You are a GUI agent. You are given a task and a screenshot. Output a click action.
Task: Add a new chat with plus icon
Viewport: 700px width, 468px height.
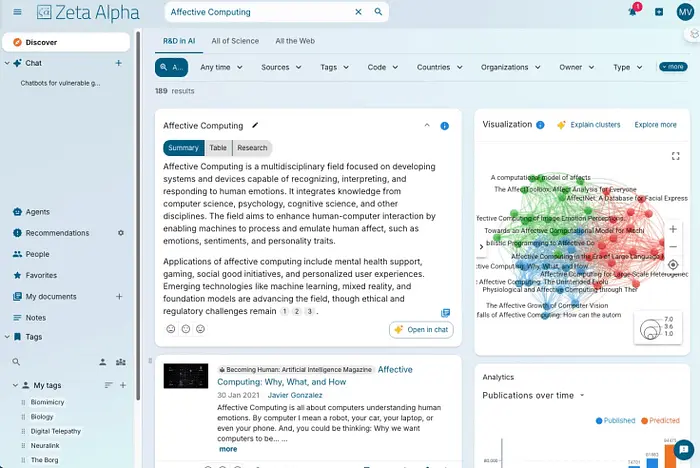(118, 63)
